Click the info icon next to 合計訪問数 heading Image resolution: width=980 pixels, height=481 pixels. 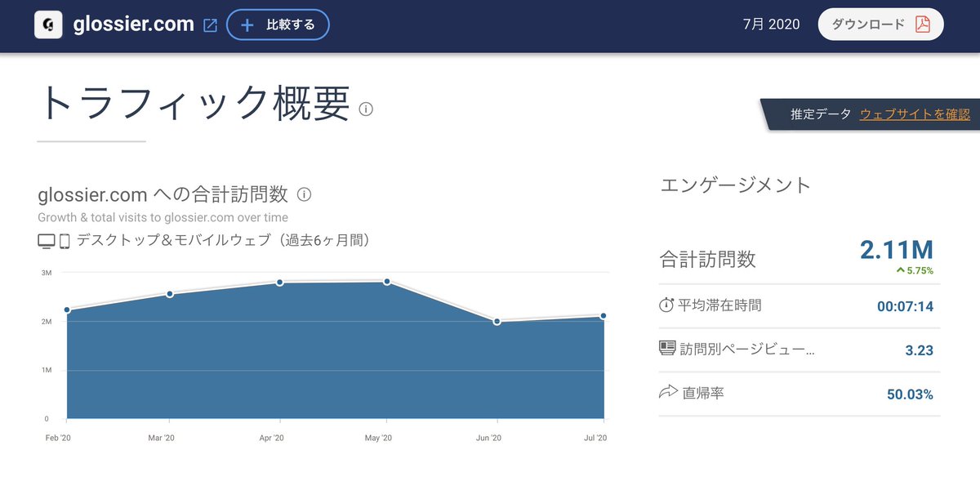[x=304, y=194]
